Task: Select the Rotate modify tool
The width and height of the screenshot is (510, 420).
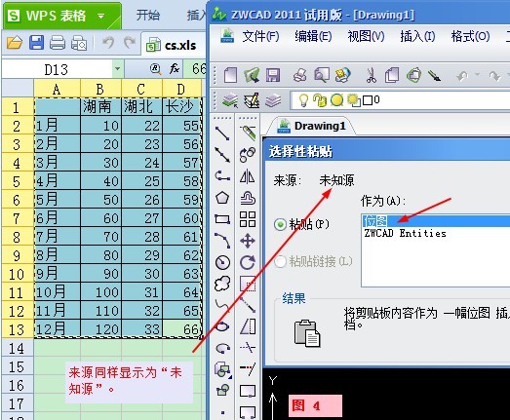Action: point(248,262)
